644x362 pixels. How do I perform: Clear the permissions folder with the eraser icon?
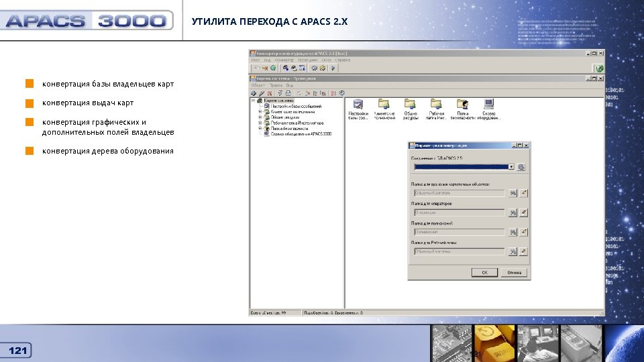[x=523, y=232]
